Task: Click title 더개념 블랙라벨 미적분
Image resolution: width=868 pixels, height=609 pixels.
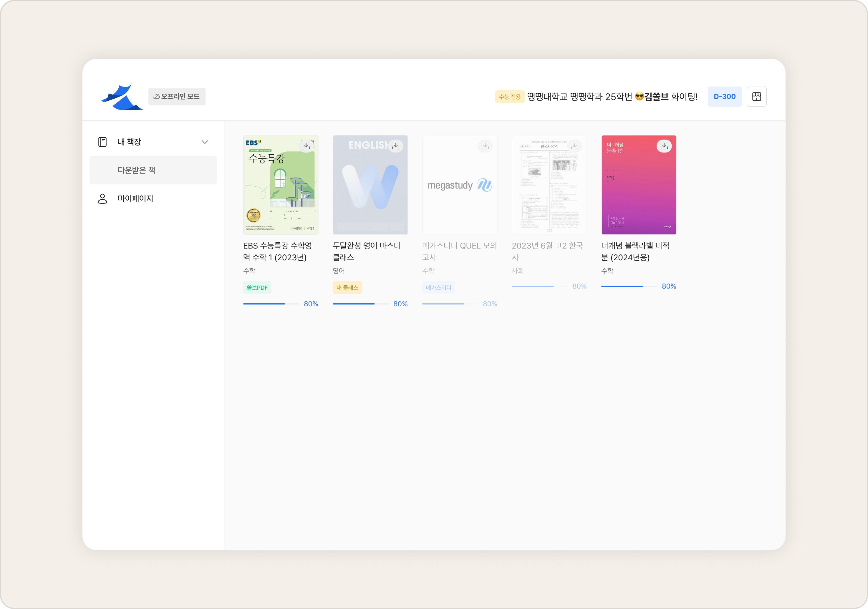Action: click(635, 251)
